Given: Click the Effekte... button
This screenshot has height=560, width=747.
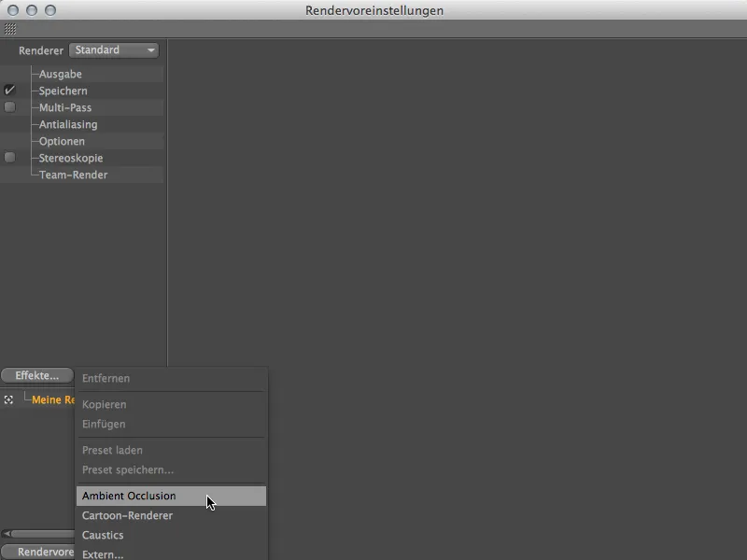Looking at the screenshot, I should point(37,375).
